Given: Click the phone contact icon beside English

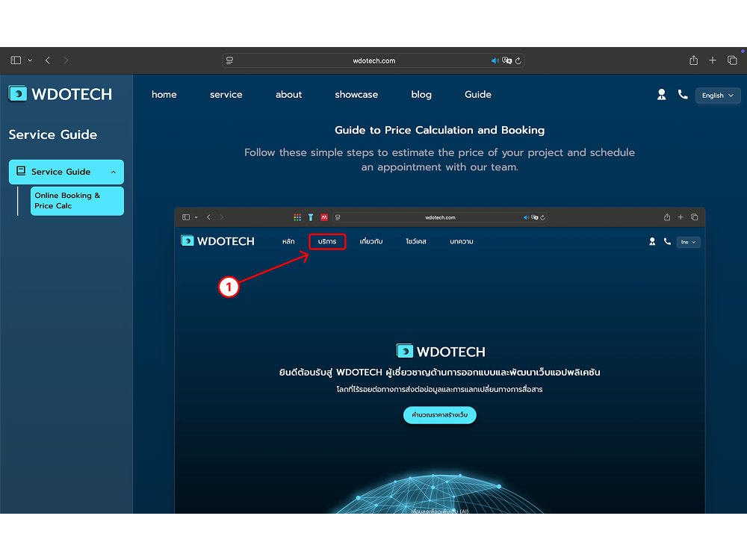Looking at the screenshot, I should coord(683,94).
